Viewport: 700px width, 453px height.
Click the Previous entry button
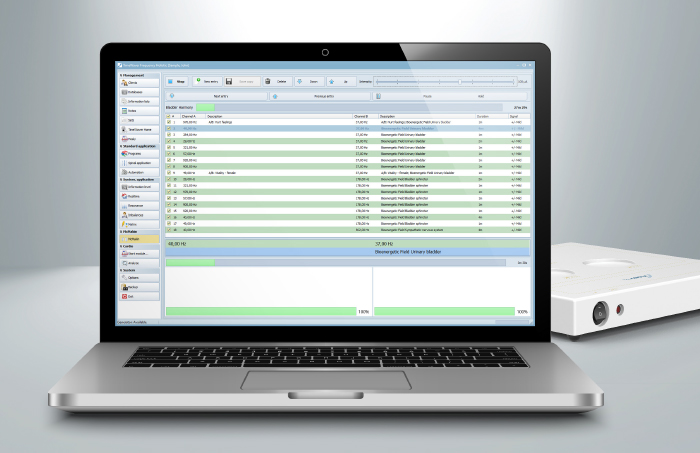point(322,96)
